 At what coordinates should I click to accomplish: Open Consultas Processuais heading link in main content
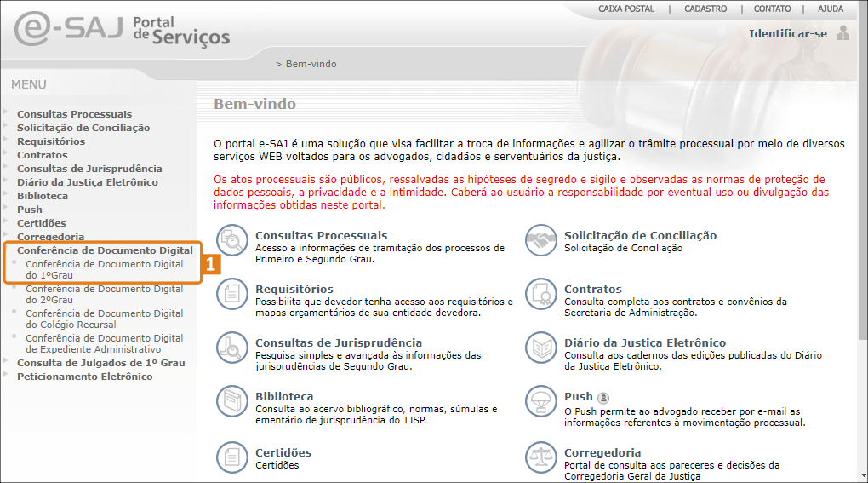pos(321,235)
